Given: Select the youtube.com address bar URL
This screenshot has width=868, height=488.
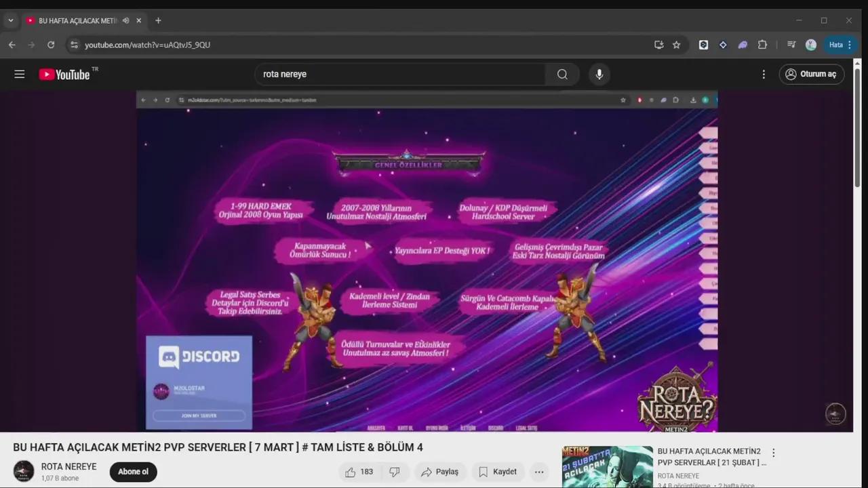Looking at the screenshot, I should click(147, 45).
